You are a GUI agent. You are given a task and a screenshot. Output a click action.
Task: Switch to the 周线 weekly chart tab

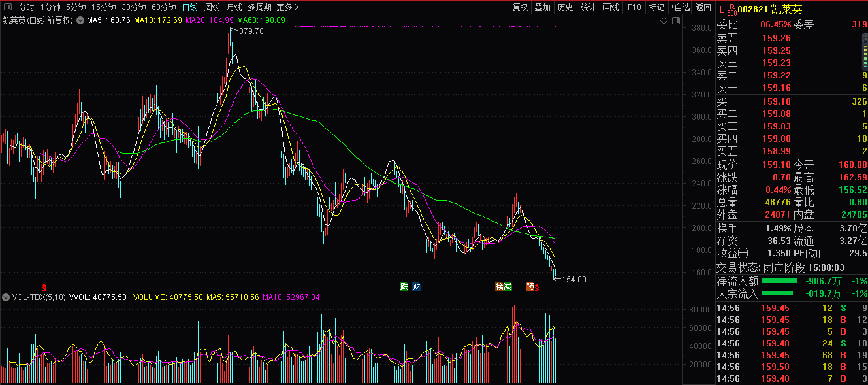pos(212,8)
